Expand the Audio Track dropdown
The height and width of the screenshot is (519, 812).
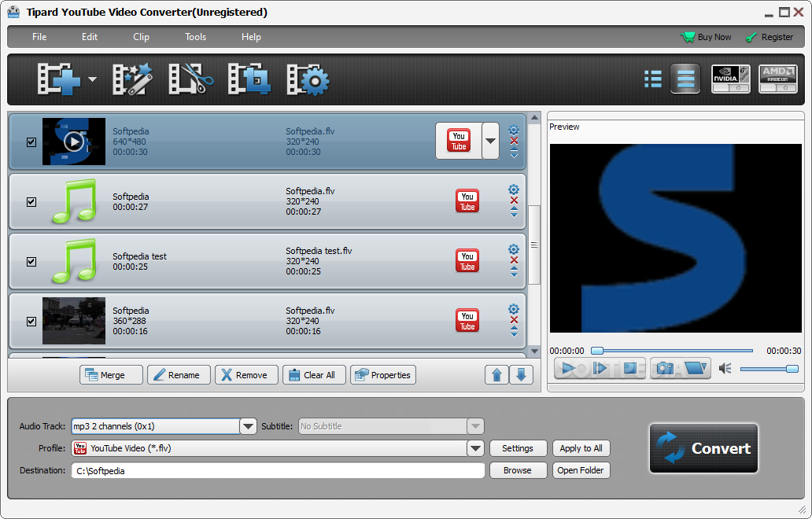(x=248, y=426)
